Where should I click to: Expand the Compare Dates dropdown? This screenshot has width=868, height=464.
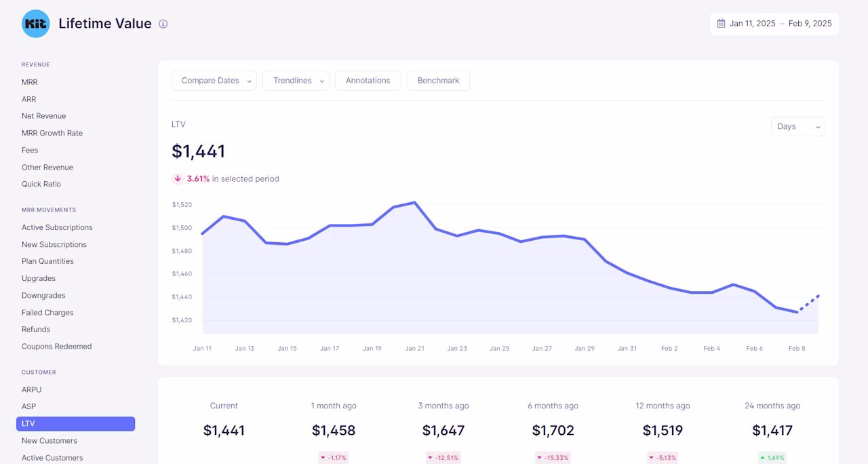click(214, 81)
